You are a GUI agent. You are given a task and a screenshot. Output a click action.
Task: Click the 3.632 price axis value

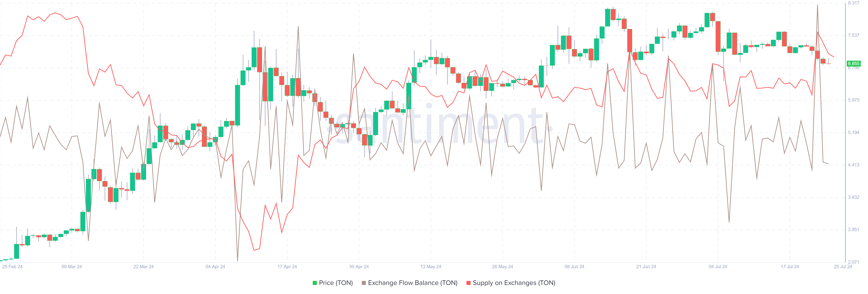pyautogui.click(x=854, y=197)
